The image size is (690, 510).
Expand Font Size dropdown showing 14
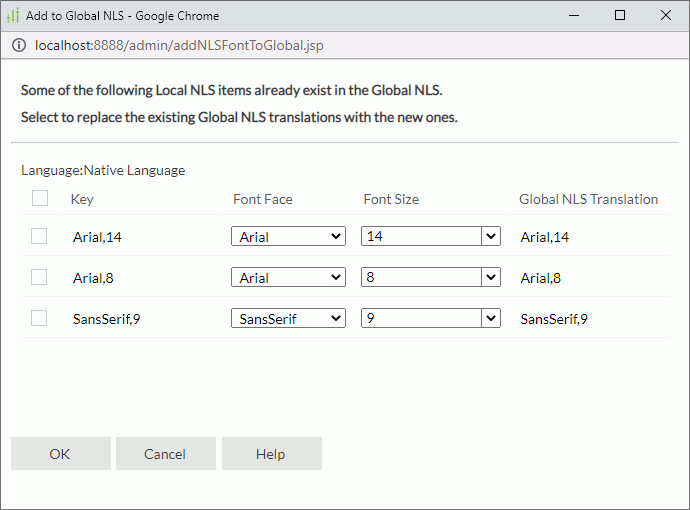430,237
